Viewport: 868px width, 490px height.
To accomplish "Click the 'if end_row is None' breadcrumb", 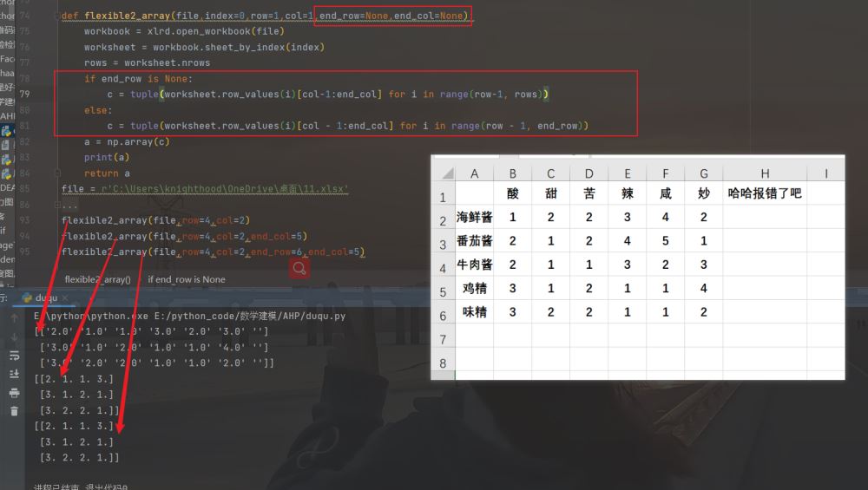I will point(187,279).
